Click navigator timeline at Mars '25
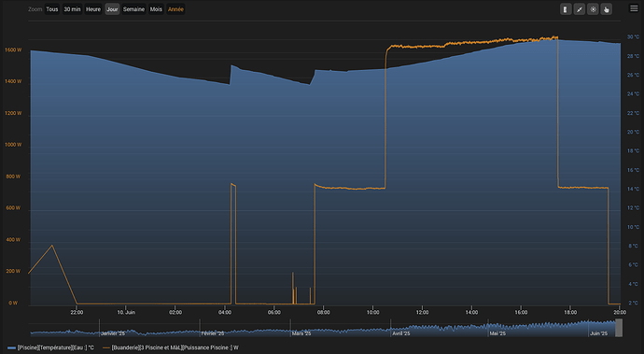This screenshot has height=354, width=644. point(301,333)
